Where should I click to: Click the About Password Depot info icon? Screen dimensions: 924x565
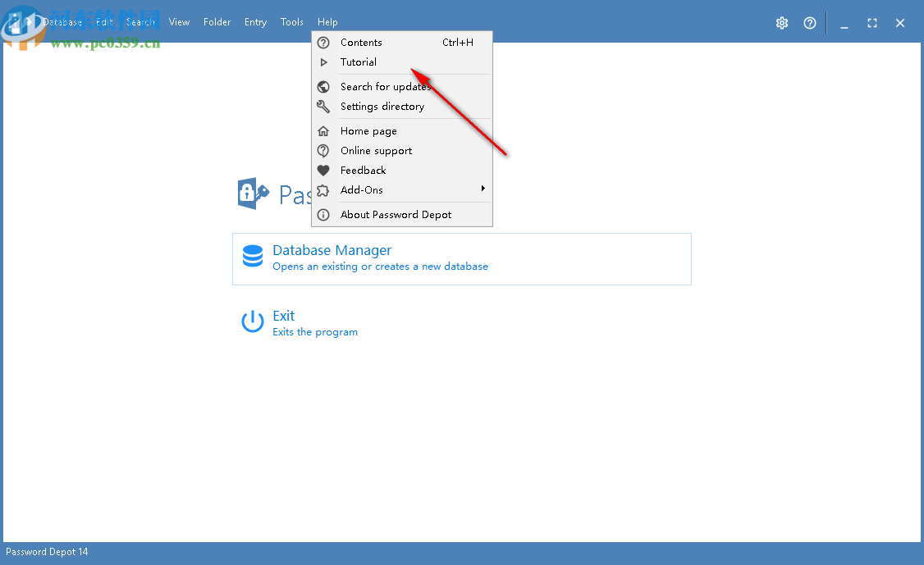pos(323,214)
